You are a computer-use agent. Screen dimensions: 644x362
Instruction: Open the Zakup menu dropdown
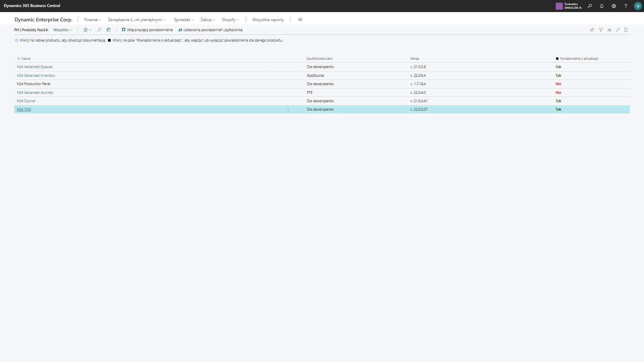[207, 20]
